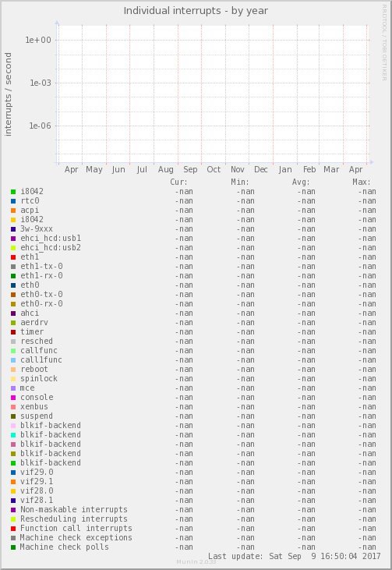
Task: Click the 3w-9xxx legend color square
Action: 13,229
